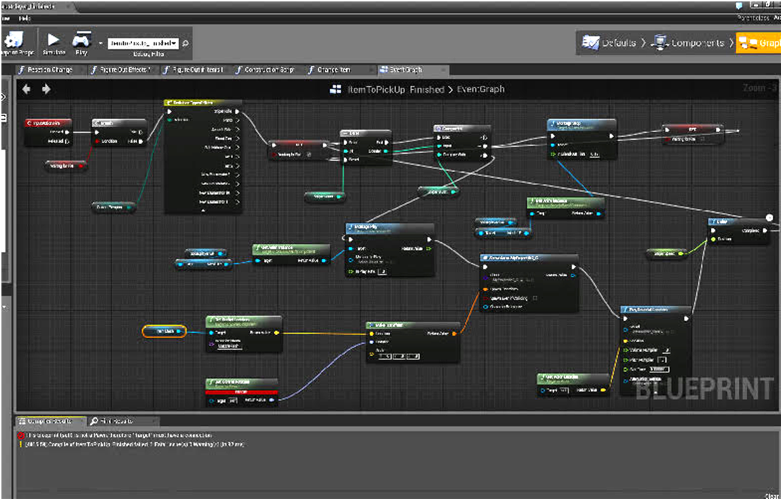Screen dimensions: 782x500
Task: Click the ItemToPickUp_Finished breadcrumb link
Action: tap(395, 89)
